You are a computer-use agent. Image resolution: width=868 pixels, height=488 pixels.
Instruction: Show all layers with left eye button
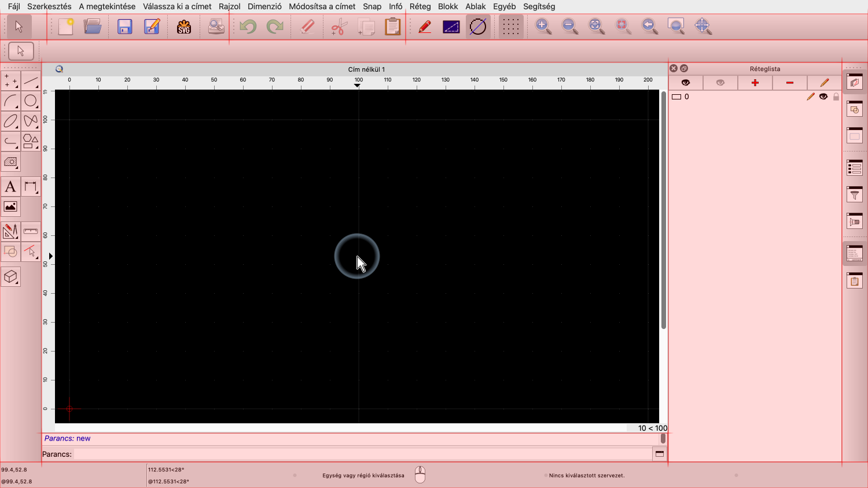[685, 83]
